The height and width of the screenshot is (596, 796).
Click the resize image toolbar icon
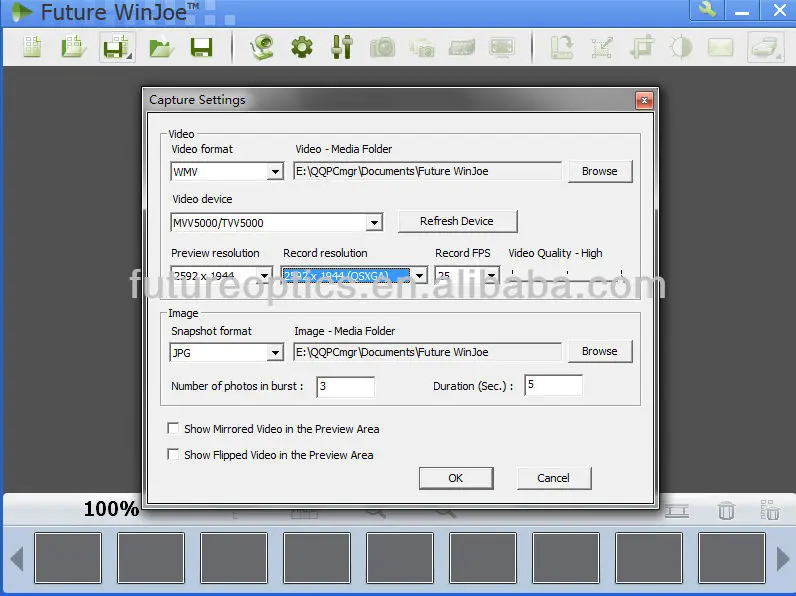click(x=602, y=48)
